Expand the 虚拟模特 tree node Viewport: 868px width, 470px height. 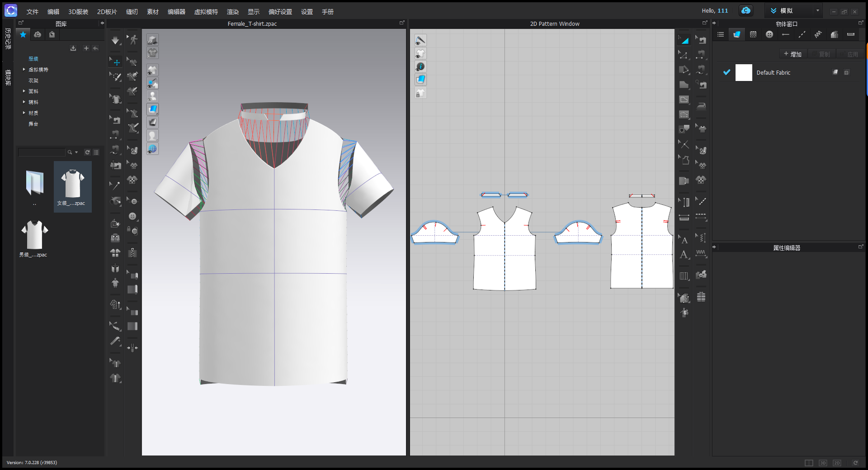24,70
